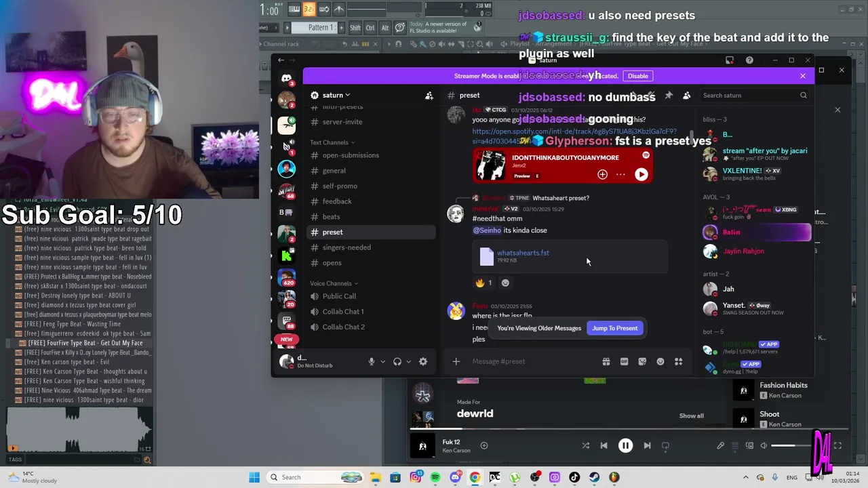The height and width of the screenshot is (488, 868).
Task: Click the Disable streamer mode button
Action: point(637,76)
